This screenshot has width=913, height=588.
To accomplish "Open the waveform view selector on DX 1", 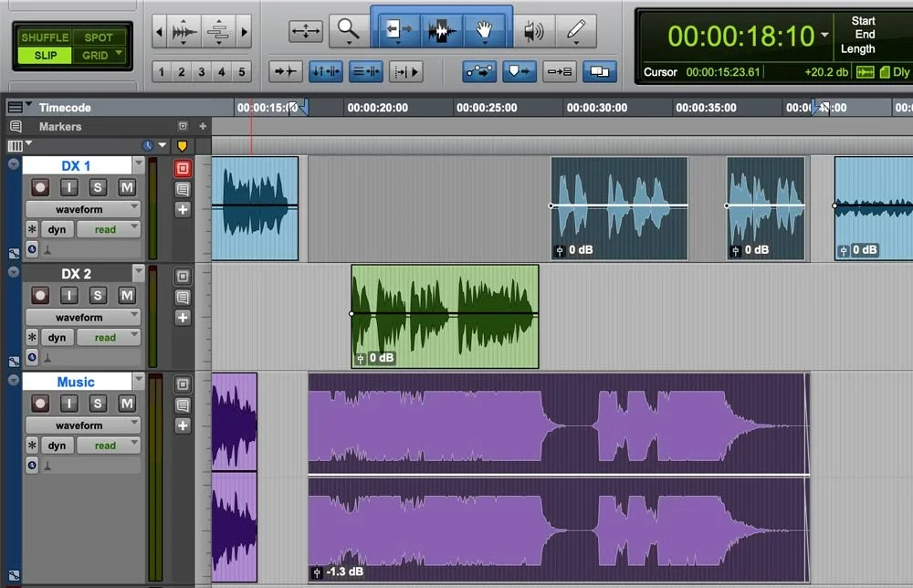I will (82, 209).
